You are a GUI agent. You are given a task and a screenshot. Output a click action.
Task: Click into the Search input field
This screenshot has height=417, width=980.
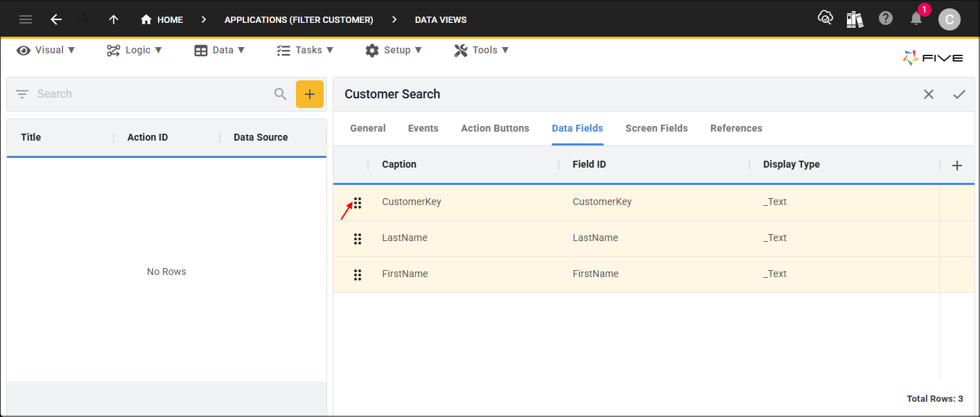(152, 94)
